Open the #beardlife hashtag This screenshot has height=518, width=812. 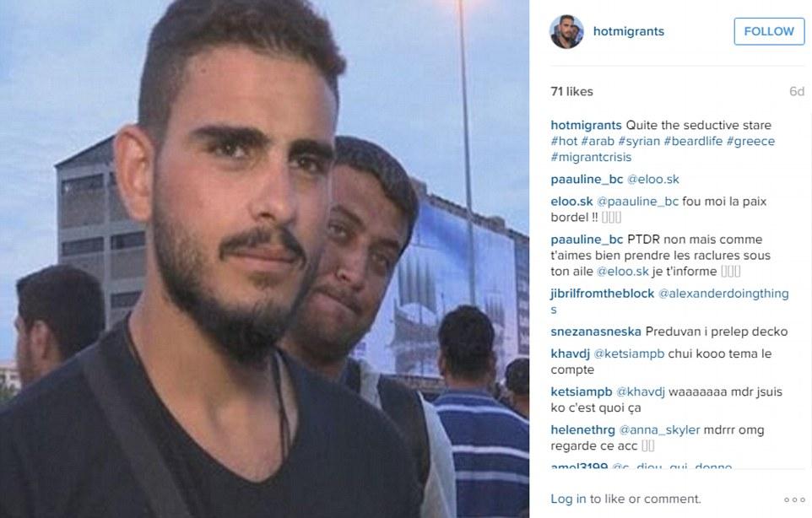pyautogui.click(x=693, y=141)
